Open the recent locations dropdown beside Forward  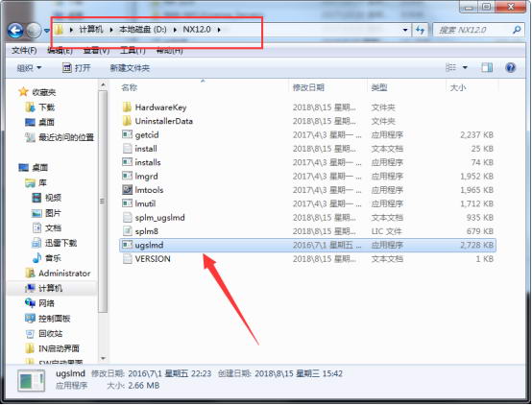point(47,31)
